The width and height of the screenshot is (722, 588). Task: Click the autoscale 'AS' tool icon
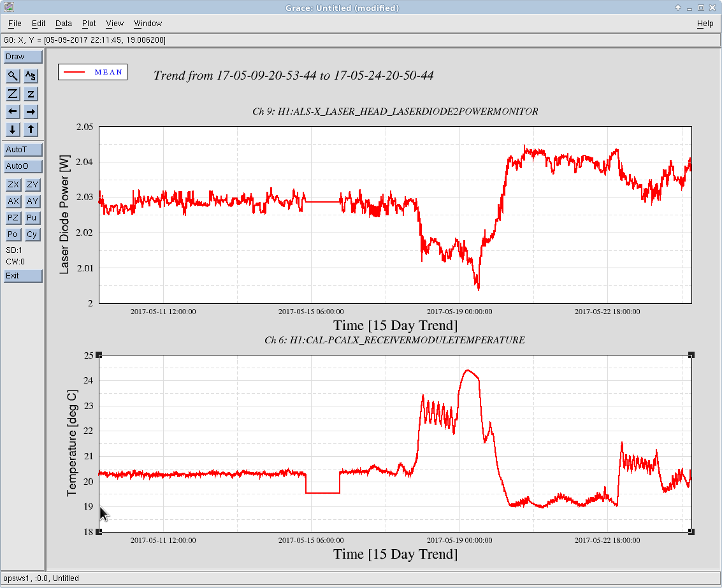pyautogui.click(x=31, y=76)
